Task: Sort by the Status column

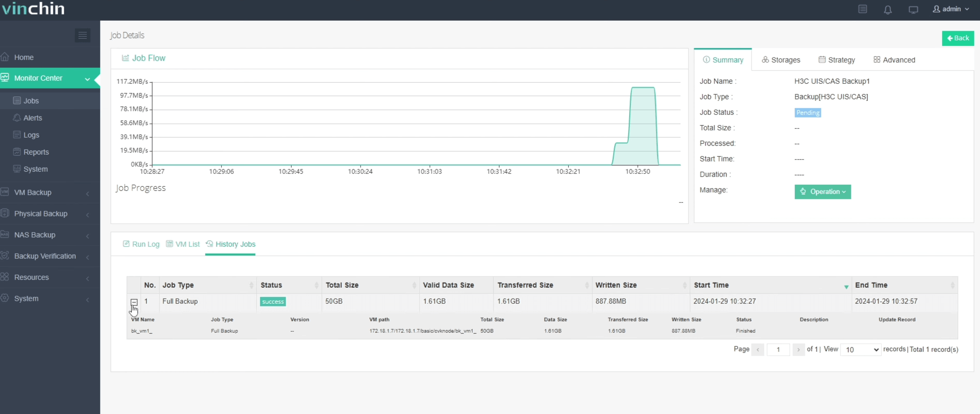Action: pyautogui.click(x=289, y=285)
